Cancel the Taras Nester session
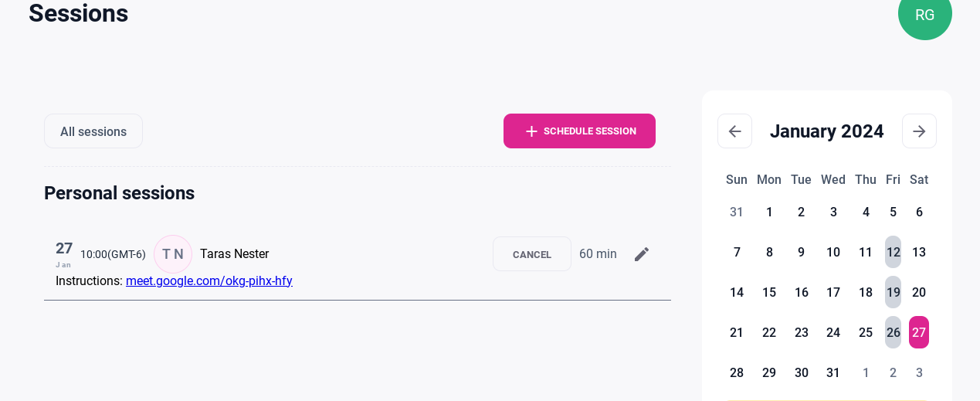Screen dimensions: 980x401 532,254
